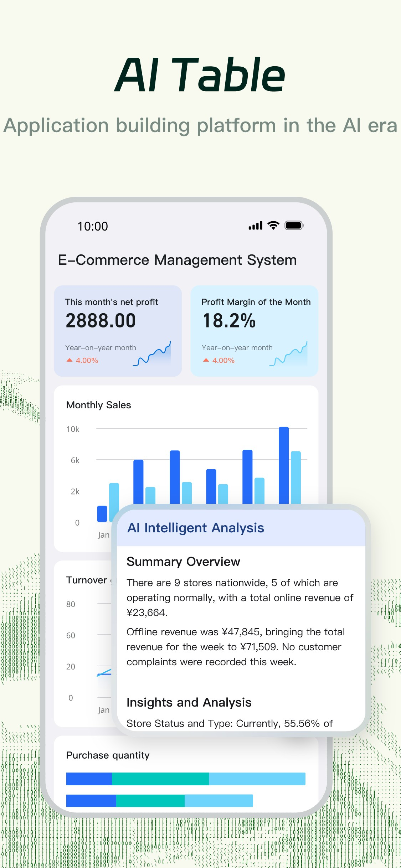401x868 pixels.
Task: Click the short dark blue Jan bar in Monthly Sales
Action: tap(102, 514)
